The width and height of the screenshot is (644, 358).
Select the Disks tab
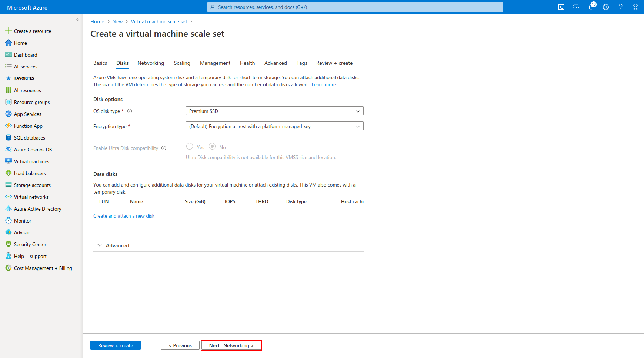(122, 63)
